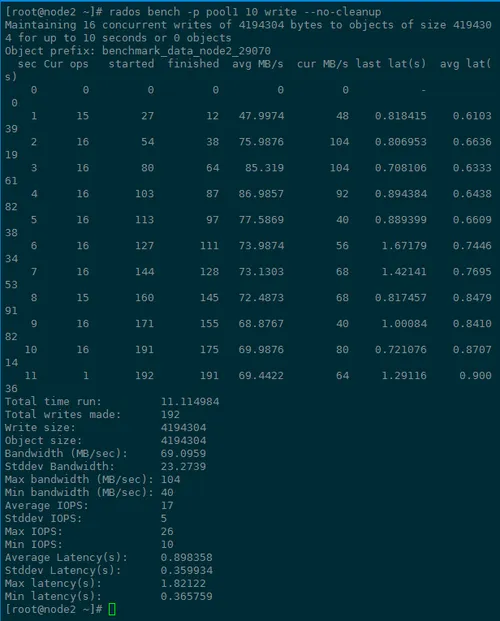Click started count 103
Image resolution: width=500 pixels, height=621 pixels.
145,194
